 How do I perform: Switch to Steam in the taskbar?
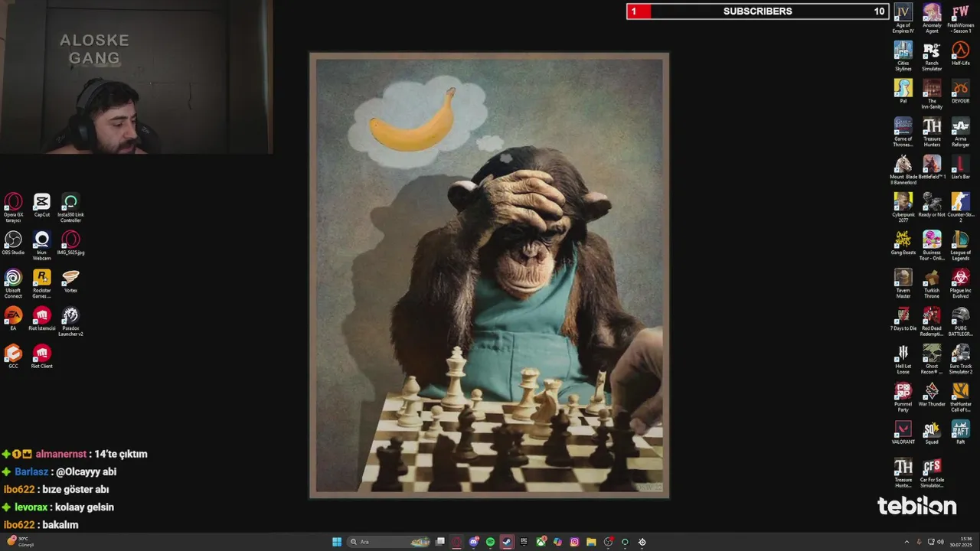tap(507, 542)
